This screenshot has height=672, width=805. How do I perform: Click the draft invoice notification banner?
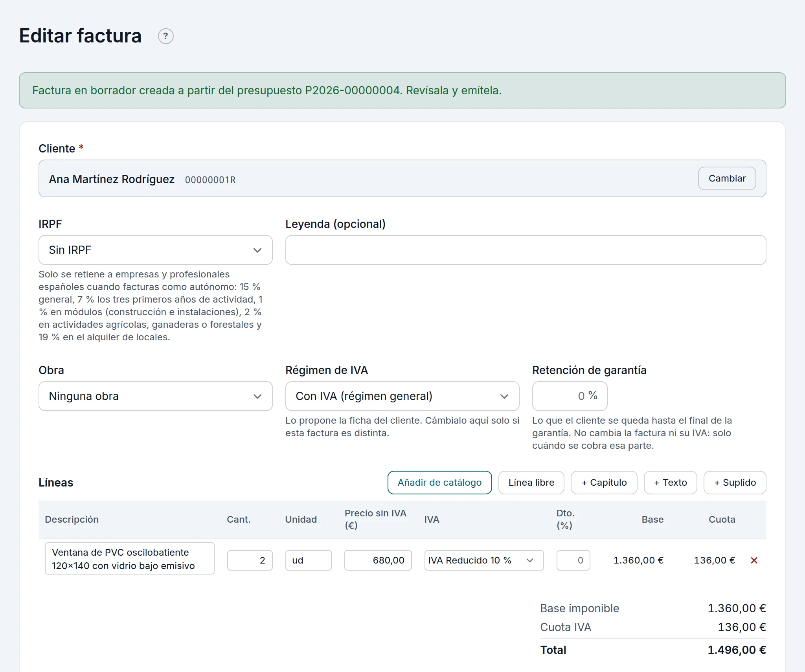tap(402, 90)
